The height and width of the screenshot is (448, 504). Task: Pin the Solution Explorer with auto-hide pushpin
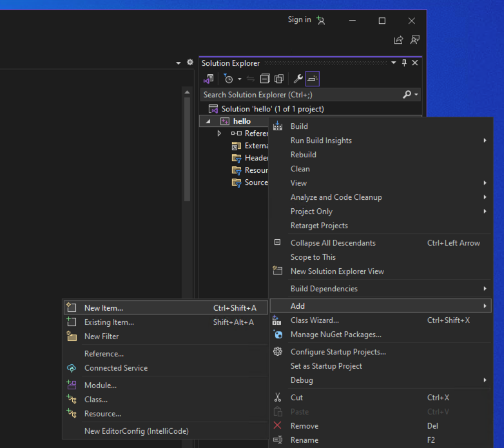click(404, 63)
